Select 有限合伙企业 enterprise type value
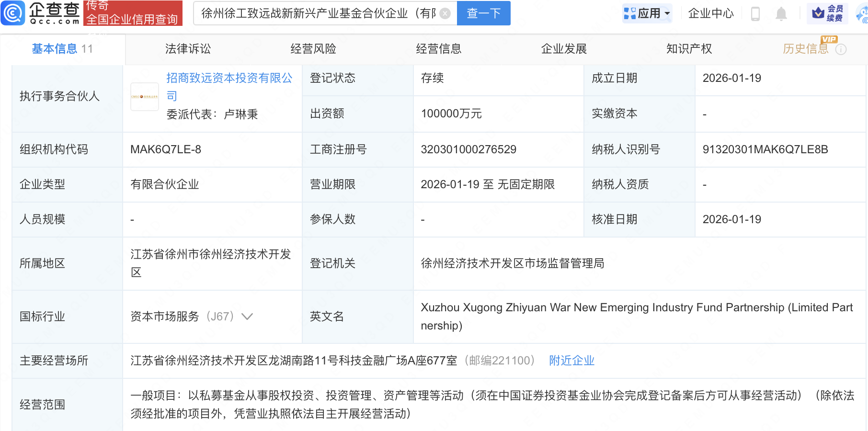 [x=165, y=184]
